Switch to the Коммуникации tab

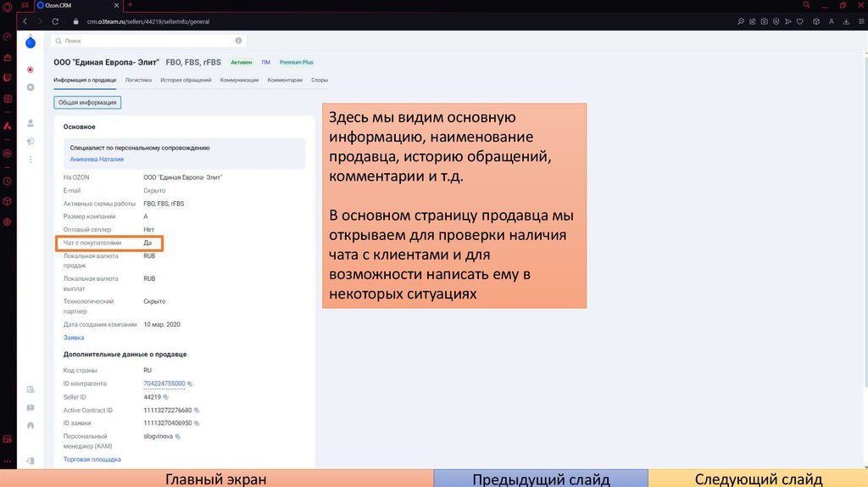tap(239, 80)
